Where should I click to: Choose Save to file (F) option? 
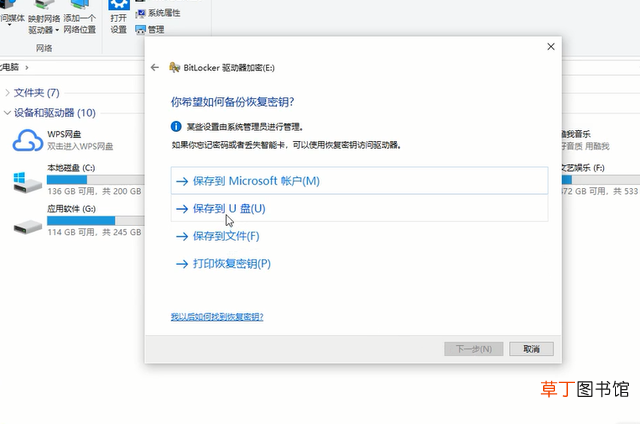[226, 236]
